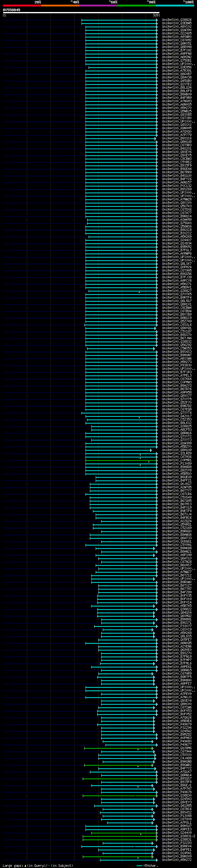The image size is (197, 868).
Task: Select the UniRef100_C4JAD8 hit label
Action: (x=177, y=758)
